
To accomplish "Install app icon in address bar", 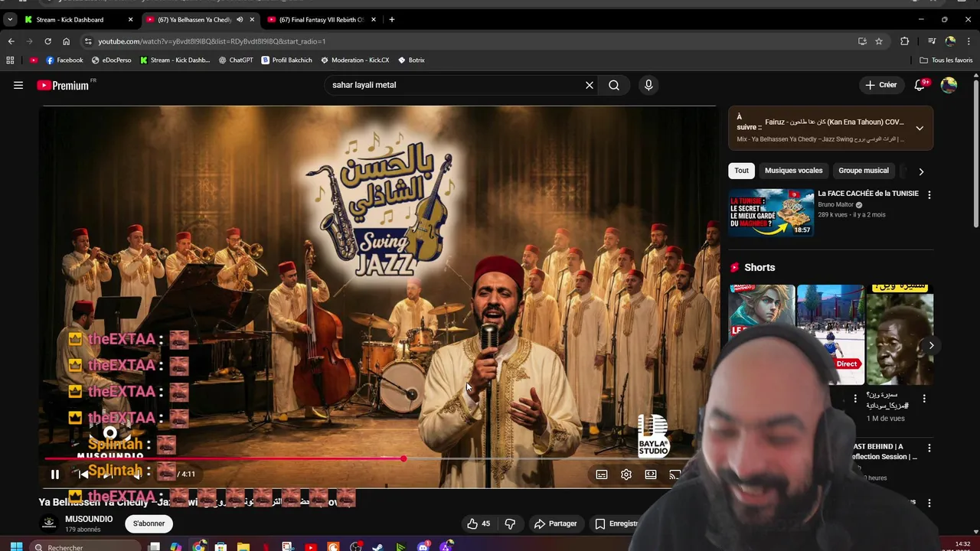I will click(x=862, y=41).
